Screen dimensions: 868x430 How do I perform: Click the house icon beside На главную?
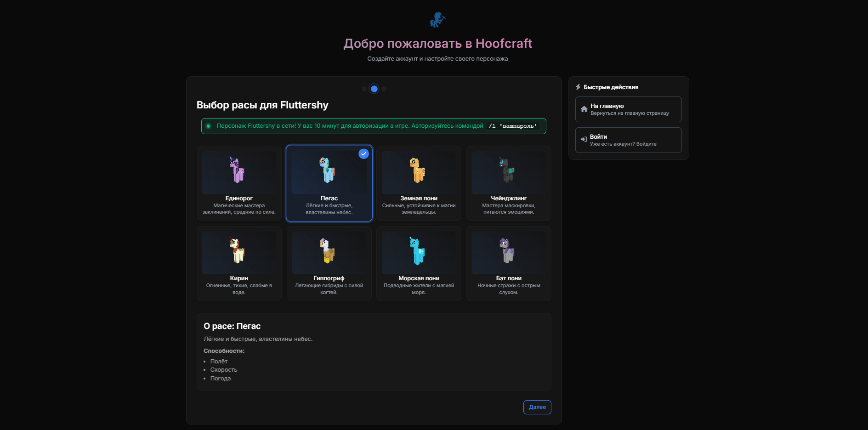584,109
